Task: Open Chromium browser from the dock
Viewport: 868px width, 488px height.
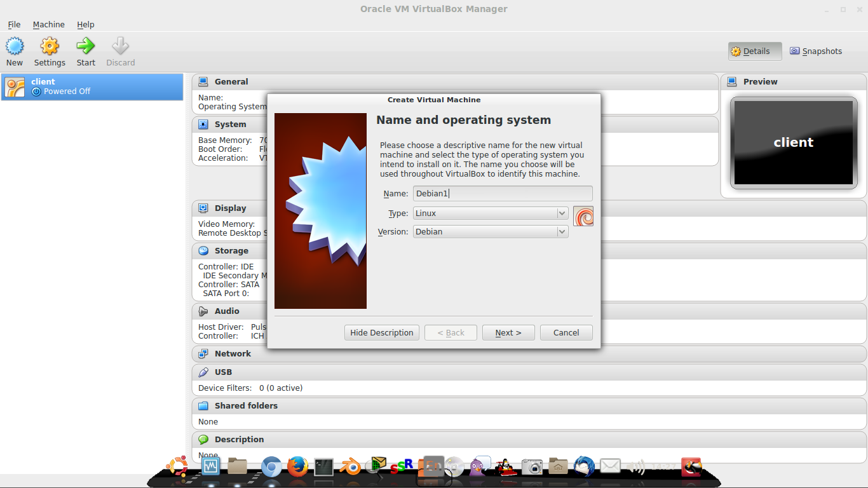Action: tap(271, 467)
